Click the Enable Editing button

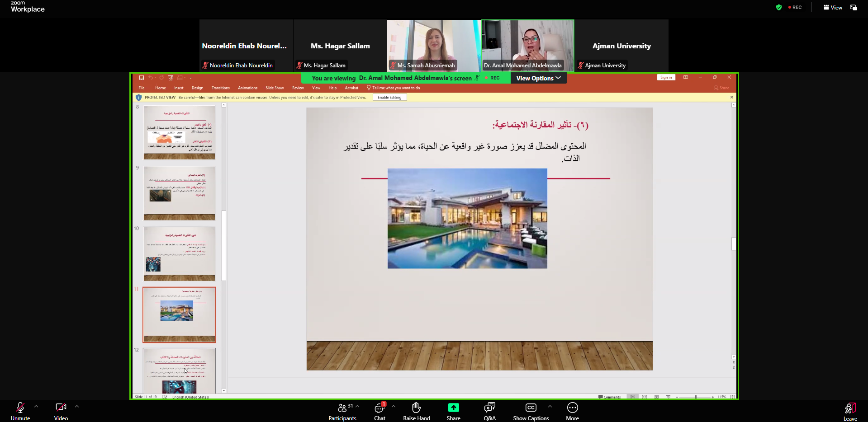tap(389, 97)
